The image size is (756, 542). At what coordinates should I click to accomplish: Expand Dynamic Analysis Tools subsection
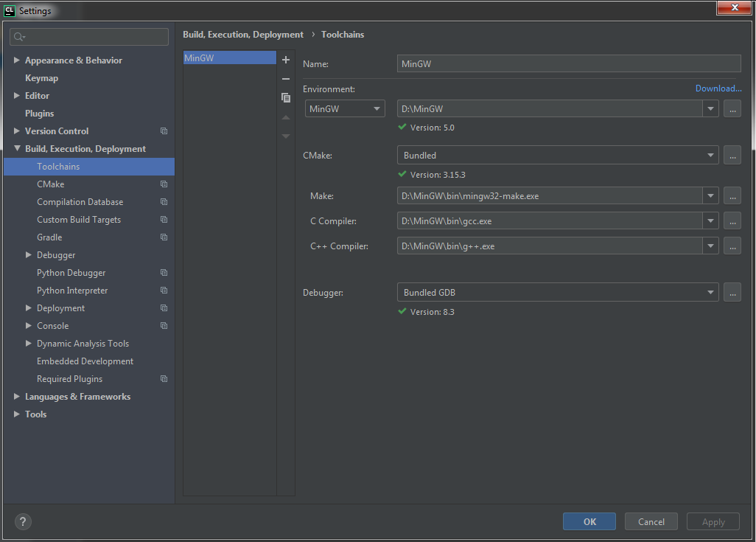click(29, 343)
